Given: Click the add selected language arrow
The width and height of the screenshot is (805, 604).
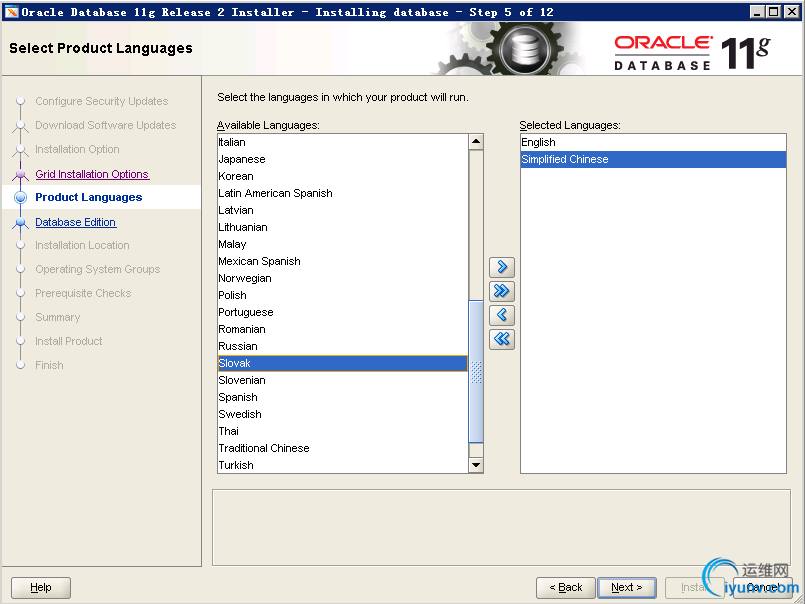Looking at the screenshot, I should 502,267.
